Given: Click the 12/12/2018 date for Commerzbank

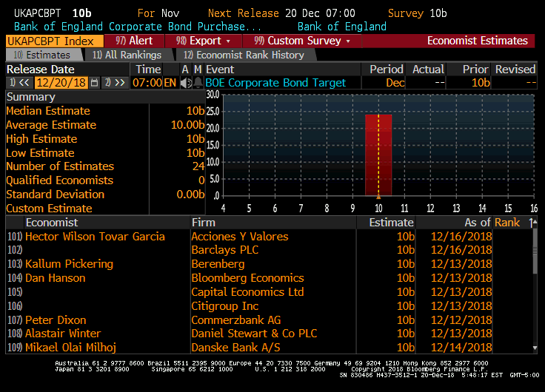Looking at the screenshot, I should click(x=461, y=320).
